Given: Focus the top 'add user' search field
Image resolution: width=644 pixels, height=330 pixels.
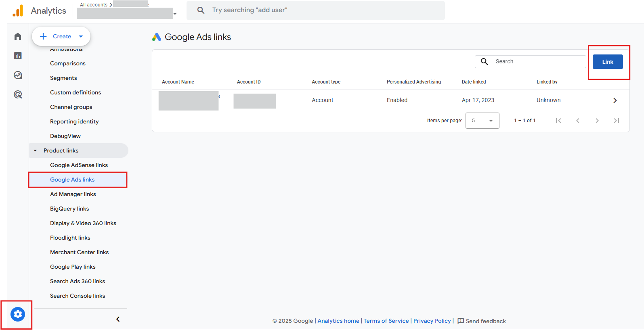Looking at the screenshot, I should [316, 10].
